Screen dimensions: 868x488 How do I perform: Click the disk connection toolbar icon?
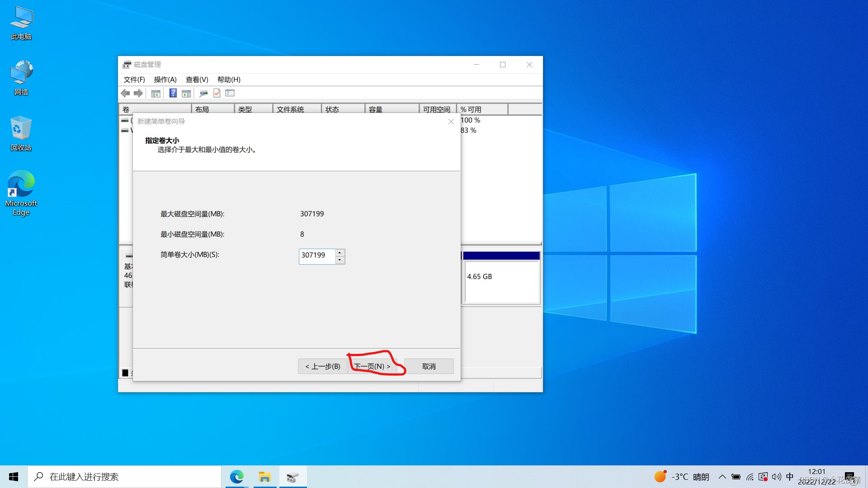pyautogui.click(x=203, y=94)
